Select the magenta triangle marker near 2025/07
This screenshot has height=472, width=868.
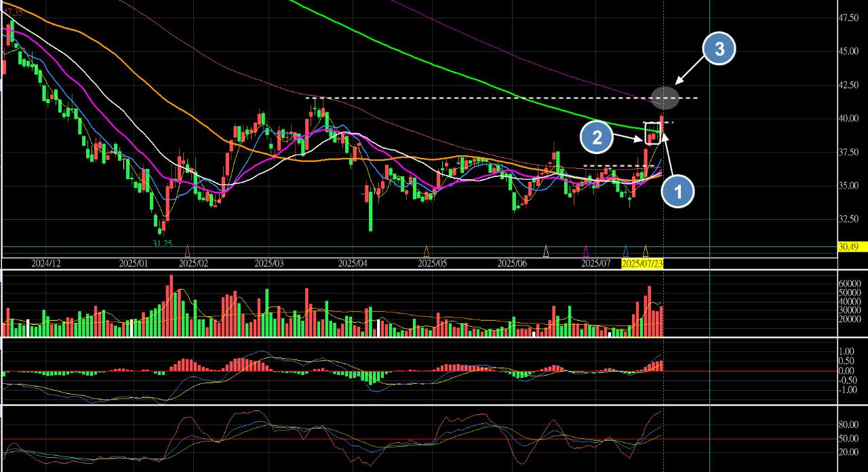click(x=586, y=252)
